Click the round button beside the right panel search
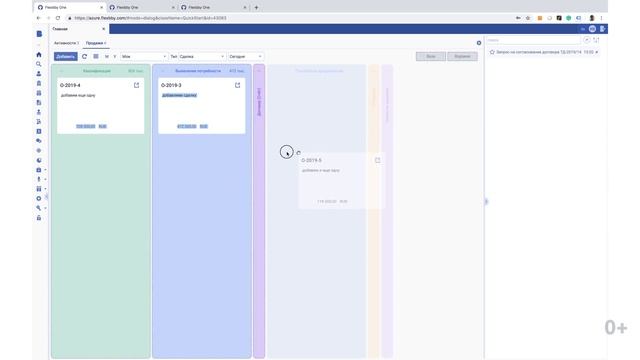Screen dimensions: 640x360 point(587,40)
